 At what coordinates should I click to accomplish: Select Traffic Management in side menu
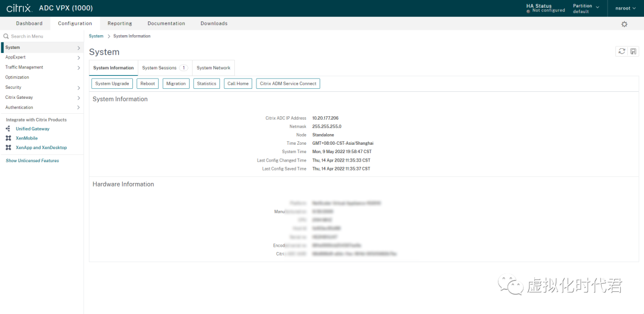click(42, 67)
